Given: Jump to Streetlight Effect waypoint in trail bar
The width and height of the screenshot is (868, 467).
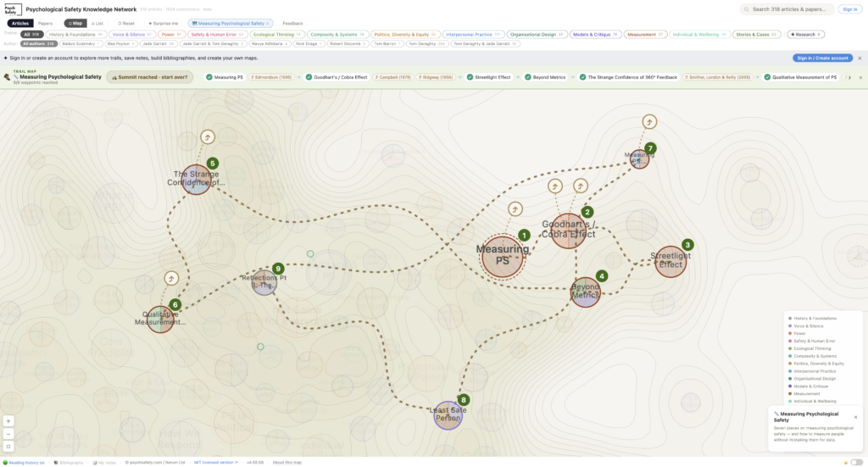Looking at the screenshot, I should tap(489, 77).
